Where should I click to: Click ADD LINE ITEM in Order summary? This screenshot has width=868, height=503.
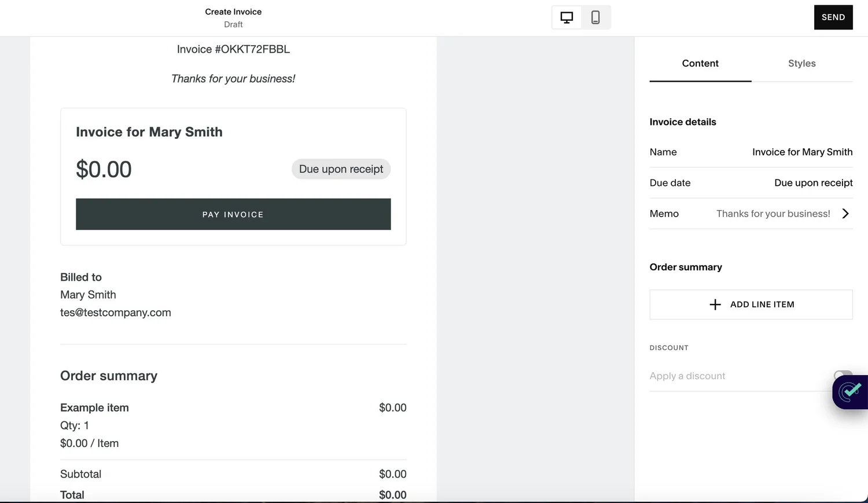click(762, 304)
